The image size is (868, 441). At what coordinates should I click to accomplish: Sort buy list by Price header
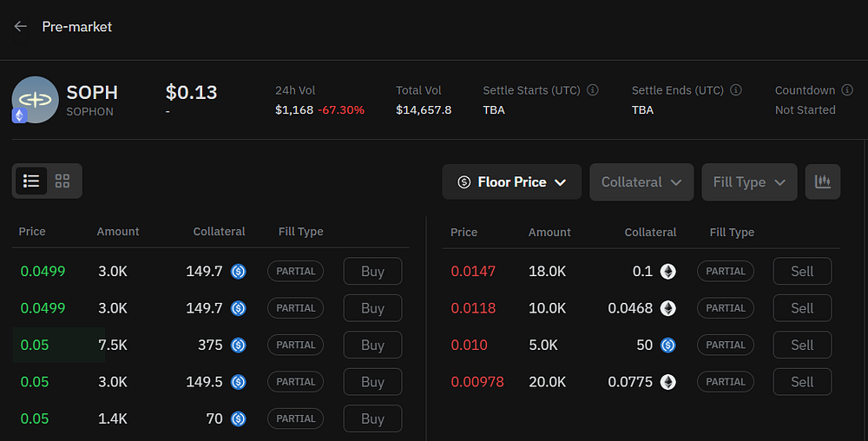[x=32, y=231]
